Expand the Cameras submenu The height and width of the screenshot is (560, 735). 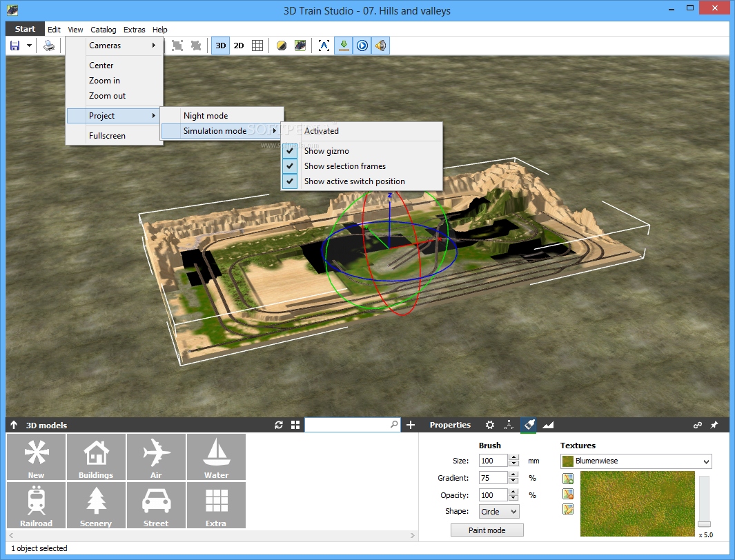pos(115,46)
